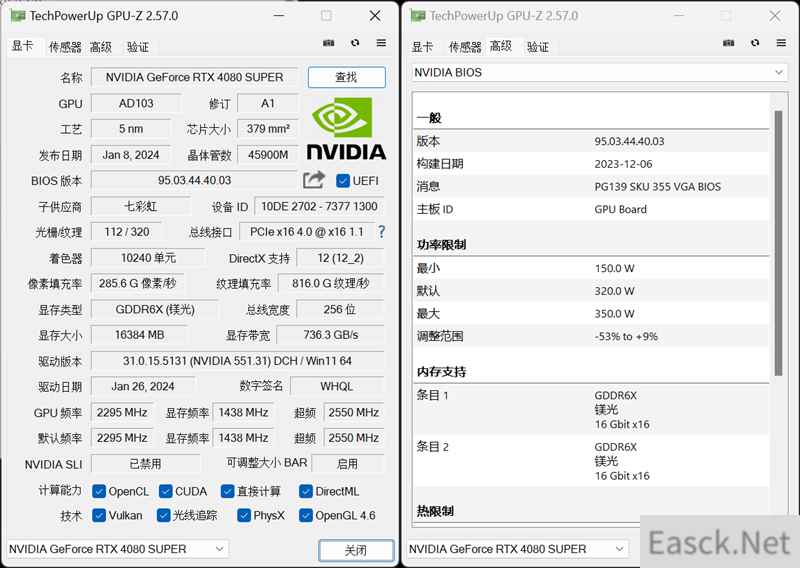Select the 高级 tab in right window
Image resolution: width=800 pixels, height=568 pixels.
coord(501,46)
